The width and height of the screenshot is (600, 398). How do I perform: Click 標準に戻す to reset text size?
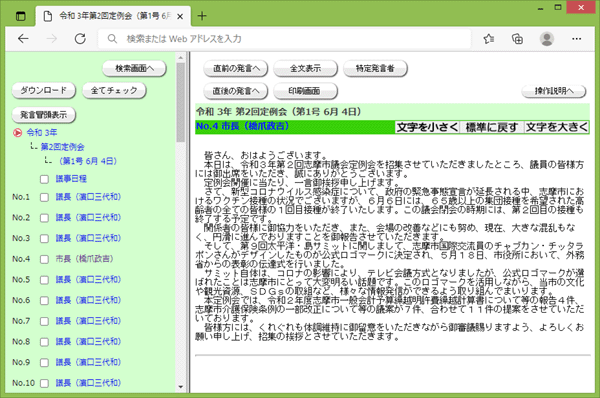(x=492, y=127)
